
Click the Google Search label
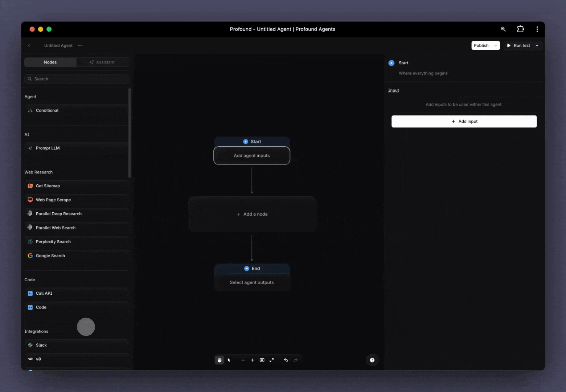50,256
